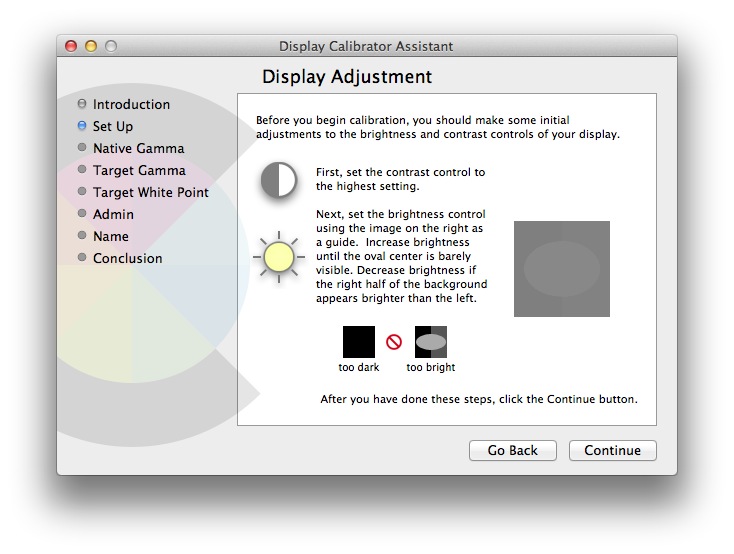Click the Display Calibrator Assistant window title
734x554 pixels.
tap(366, 46)
